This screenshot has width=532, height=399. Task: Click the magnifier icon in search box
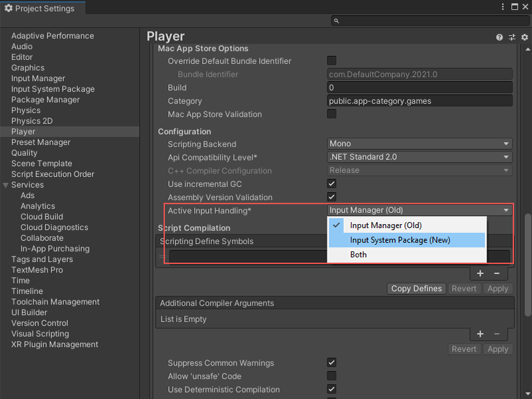coord(337,22)
